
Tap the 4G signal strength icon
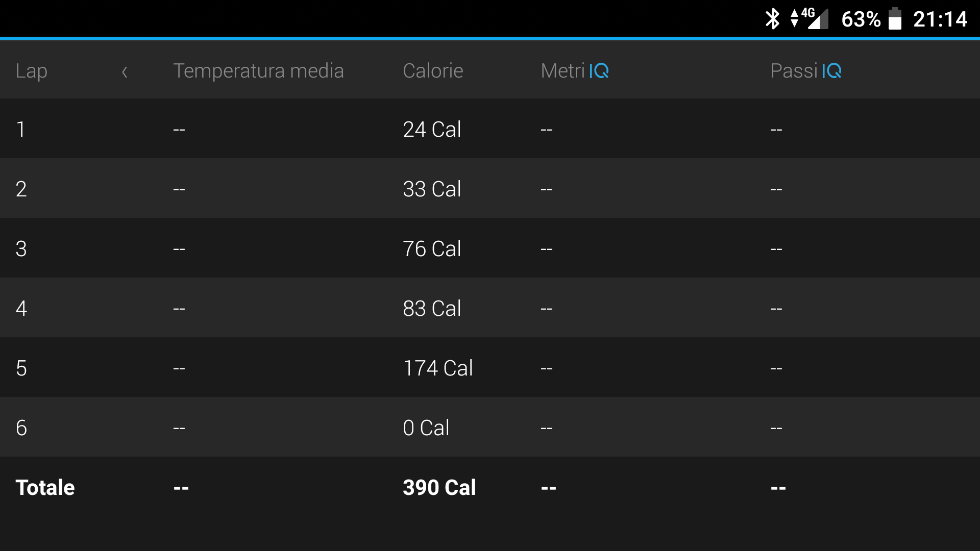pyautogui.click(x=810, y=19)
